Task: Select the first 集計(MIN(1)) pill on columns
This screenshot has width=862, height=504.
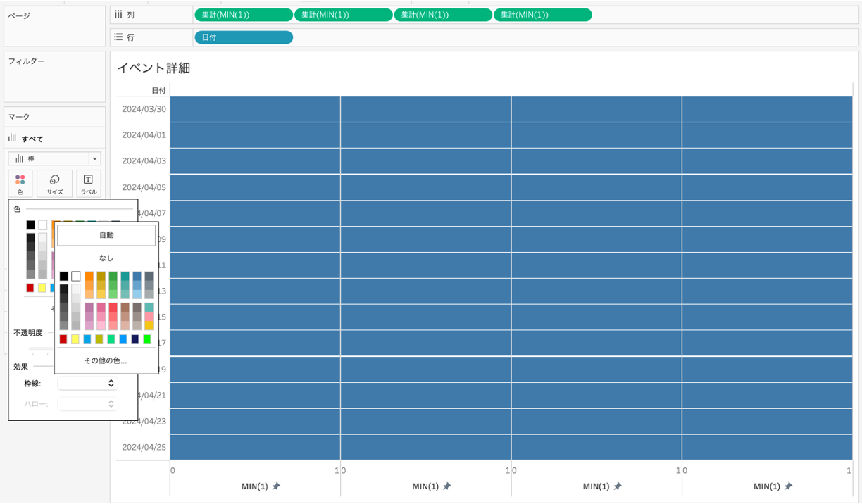Action: pyautogui.click(x=243, y=15)
